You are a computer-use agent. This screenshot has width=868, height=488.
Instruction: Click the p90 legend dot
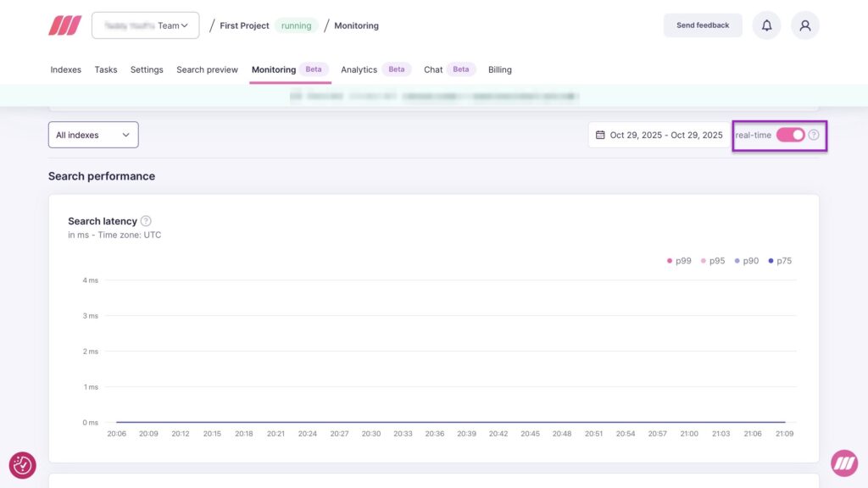[x=735, y=260]
